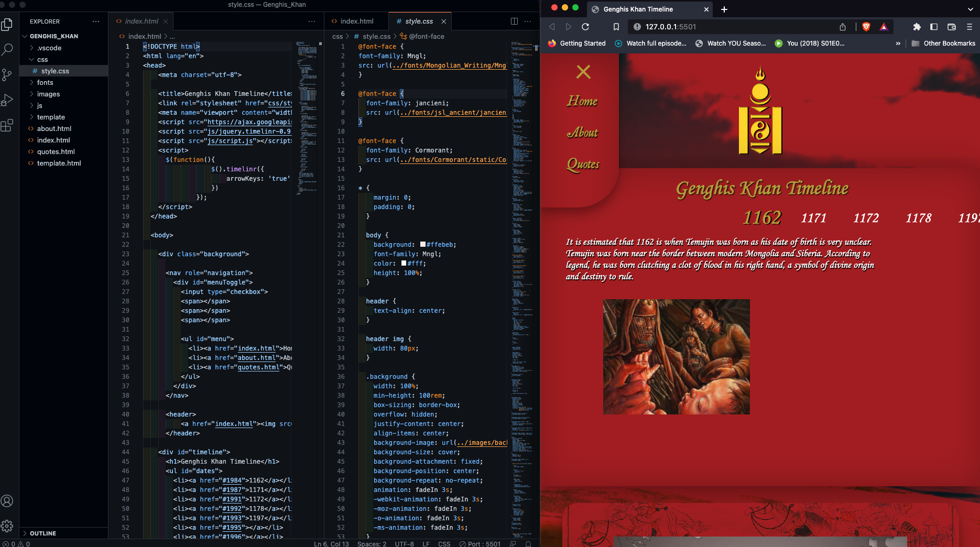This screenshot has width=980, height=547.
Task: Open template.html in the file explorer
Action: pos(59,163)
